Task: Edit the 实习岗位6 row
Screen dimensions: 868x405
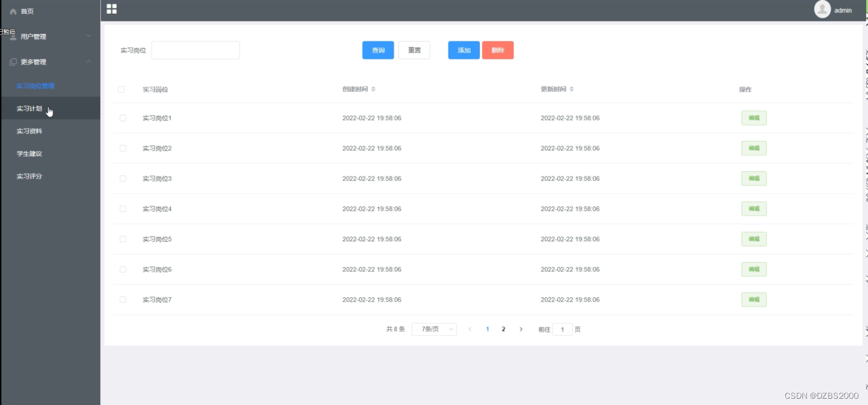Action: [754, 269]
